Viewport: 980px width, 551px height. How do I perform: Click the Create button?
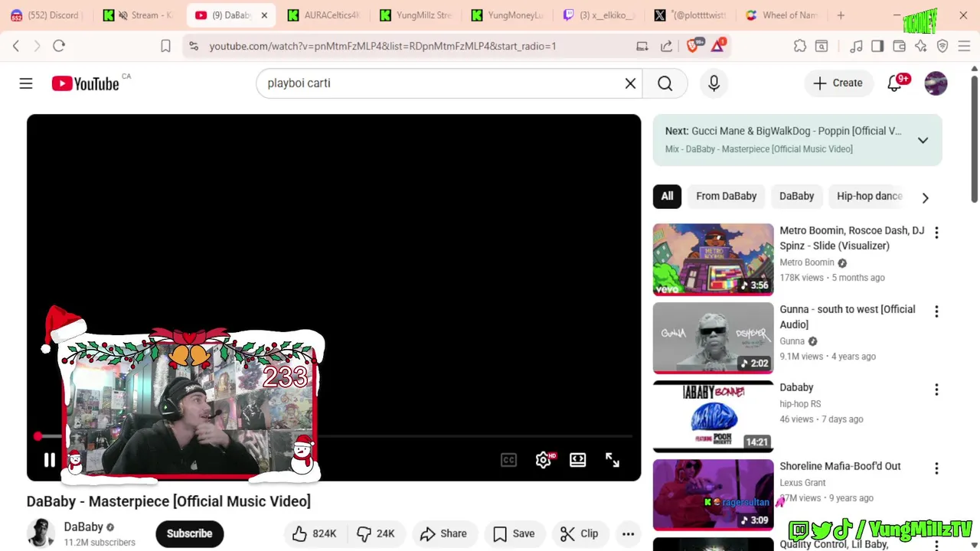click(x=838, y=83)
